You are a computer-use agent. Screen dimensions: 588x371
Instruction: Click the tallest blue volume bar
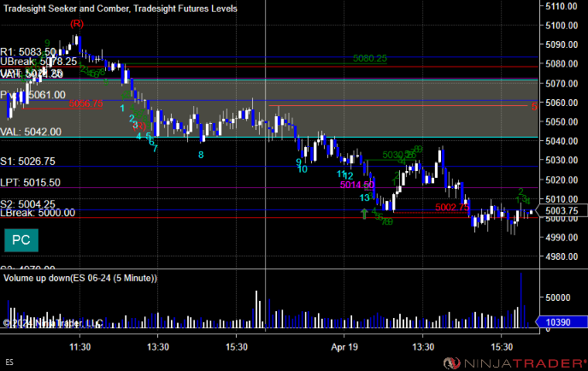coord(520,301)
